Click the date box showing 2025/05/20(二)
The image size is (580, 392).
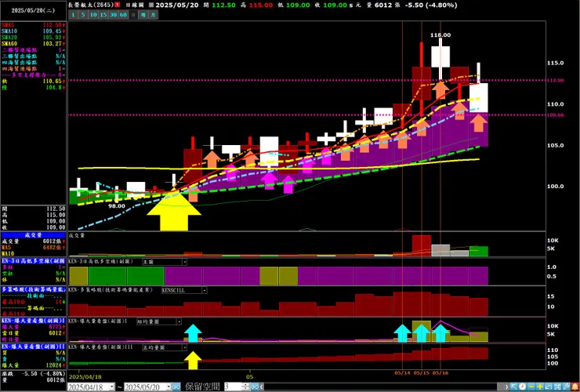[x=33, y=10]
